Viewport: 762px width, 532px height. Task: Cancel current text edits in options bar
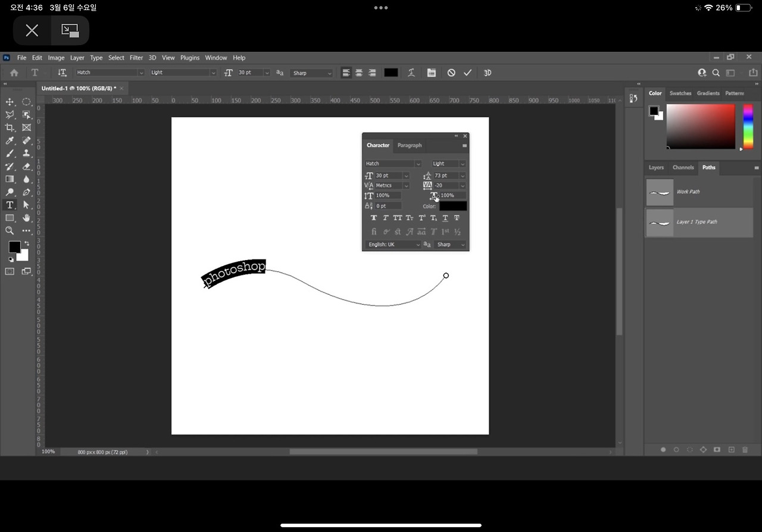pyautogui.click(x=451, y=73)
